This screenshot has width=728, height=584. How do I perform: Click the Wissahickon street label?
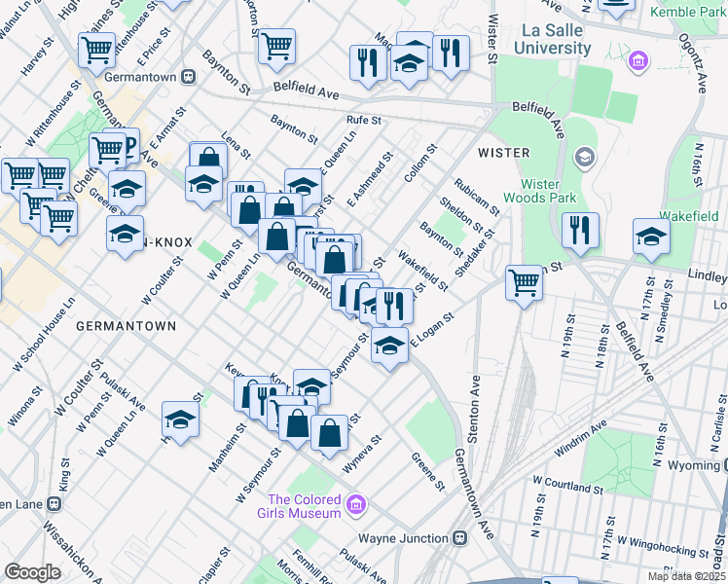tap(73, 552)
